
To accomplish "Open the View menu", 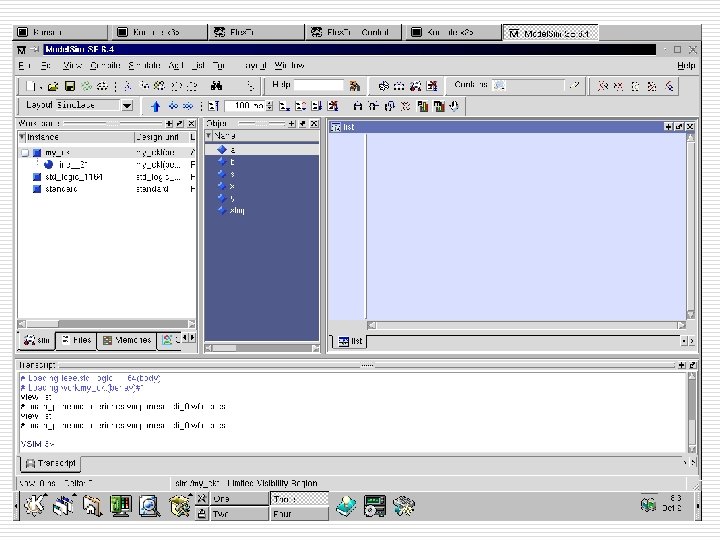I will 72,66.
